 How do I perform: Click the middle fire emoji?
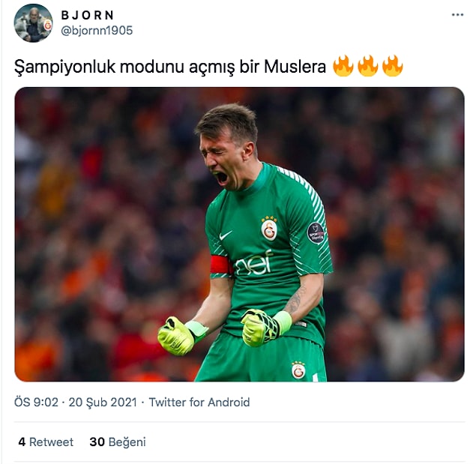pos(367,66)
